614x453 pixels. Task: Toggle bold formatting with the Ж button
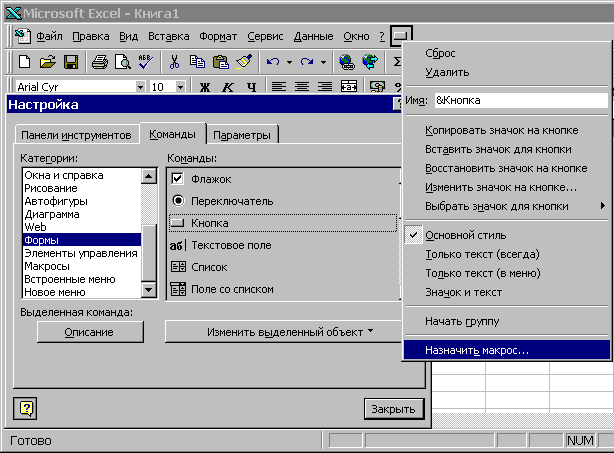pyautogui.click(x=204, y=87)
